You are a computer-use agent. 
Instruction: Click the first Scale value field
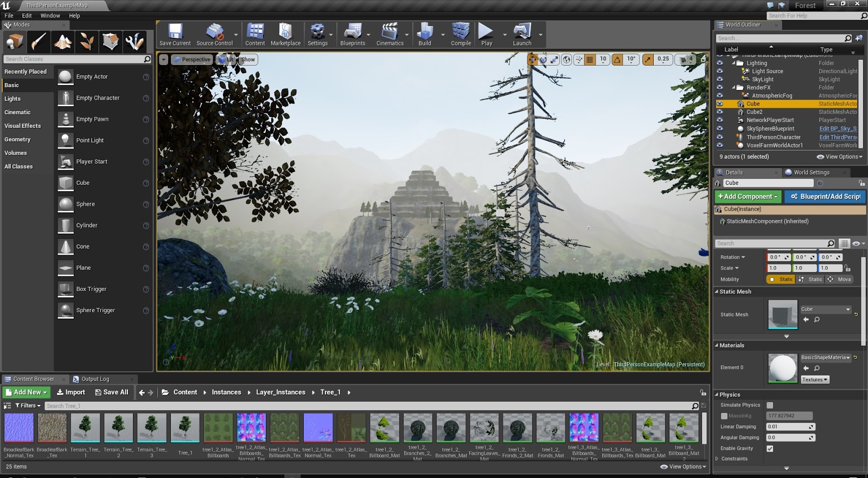tap(778, 268)
